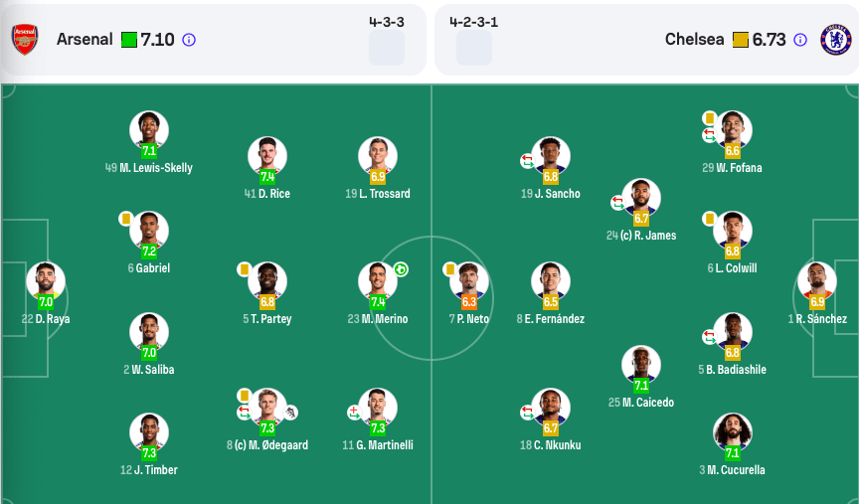Select R. Sánchez's player photo
The image size is (859, 504).
click(x=815, y=280)
